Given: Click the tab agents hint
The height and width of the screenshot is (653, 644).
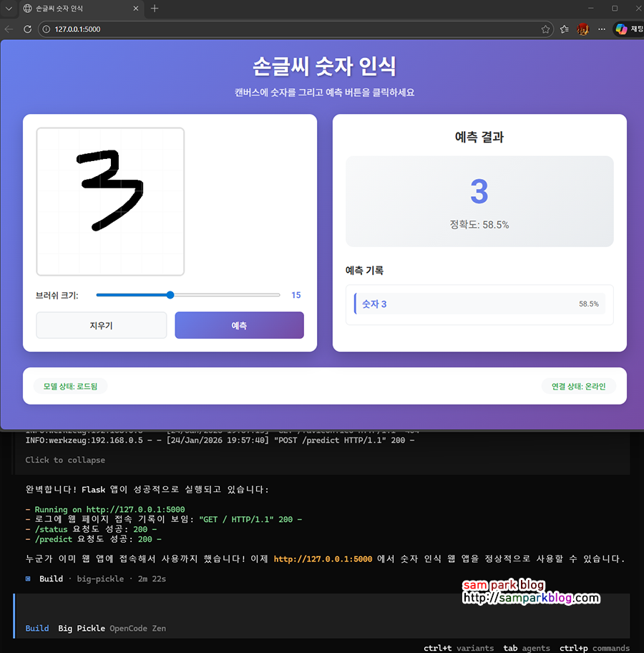Looking at the screenshot, I should 527,648.
